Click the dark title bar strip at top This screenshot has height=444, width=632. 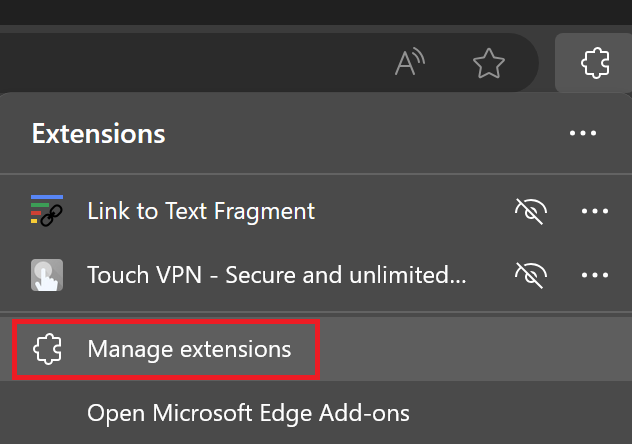click(300, 11)
